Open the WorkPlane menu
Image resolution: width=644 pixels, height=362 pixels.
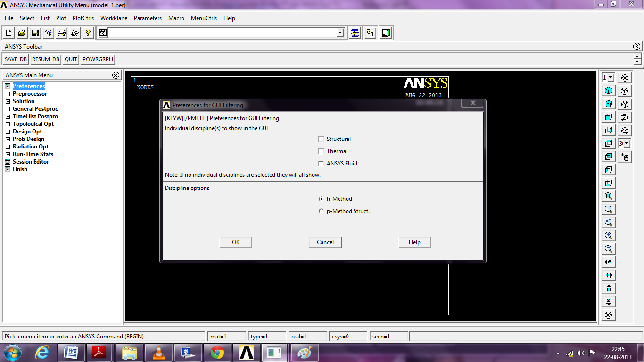(114, 18)
